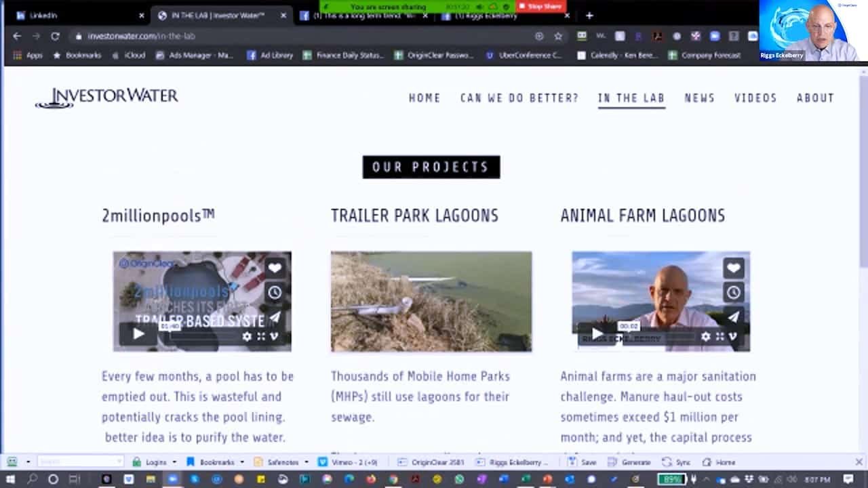
Task: Click Sync in the bottom toolbar
Action: pos(677,462)
